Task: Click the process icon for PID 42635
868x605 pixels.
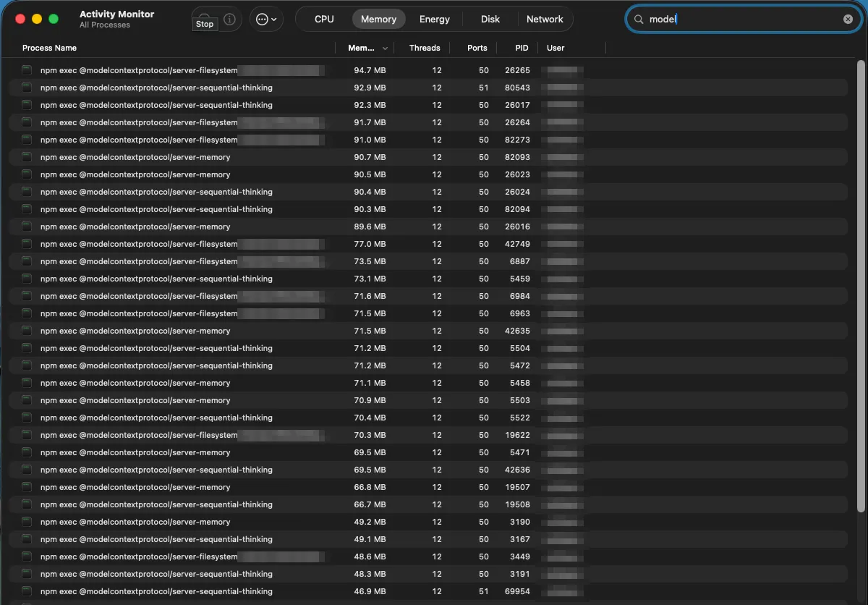Action: [x=27, y=331]
